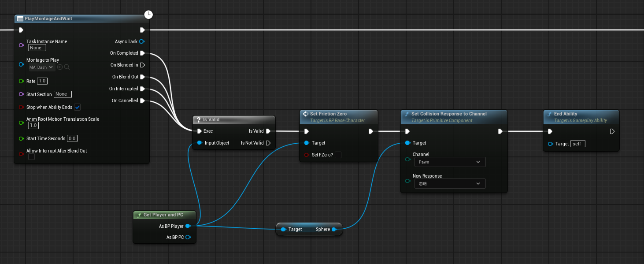Click the Input Object pin
Screen dimensions: 644x264
200,143
